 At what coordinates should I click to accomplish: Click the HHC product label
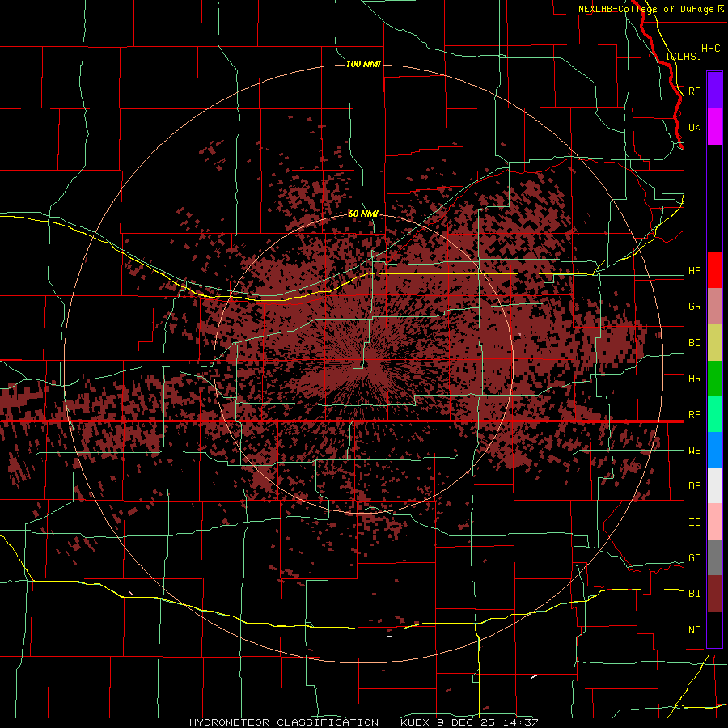(710, 49)
